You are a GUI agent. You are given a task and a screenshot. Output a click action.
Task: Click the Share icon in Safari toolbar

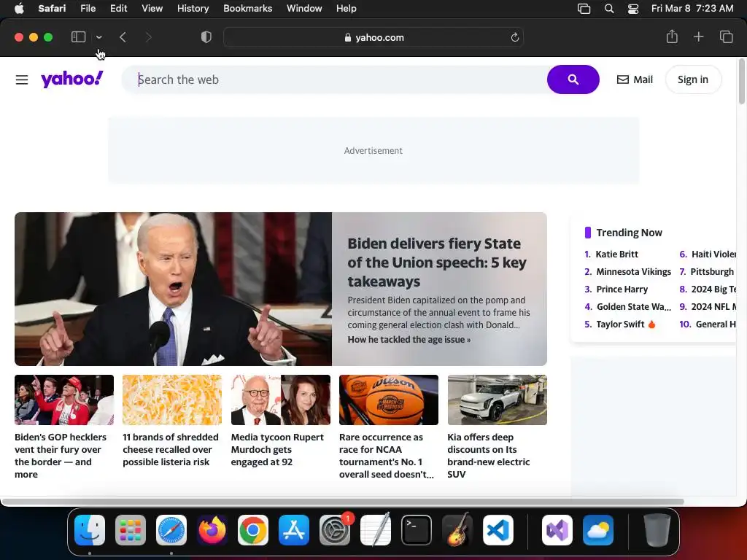click(672, 36)
